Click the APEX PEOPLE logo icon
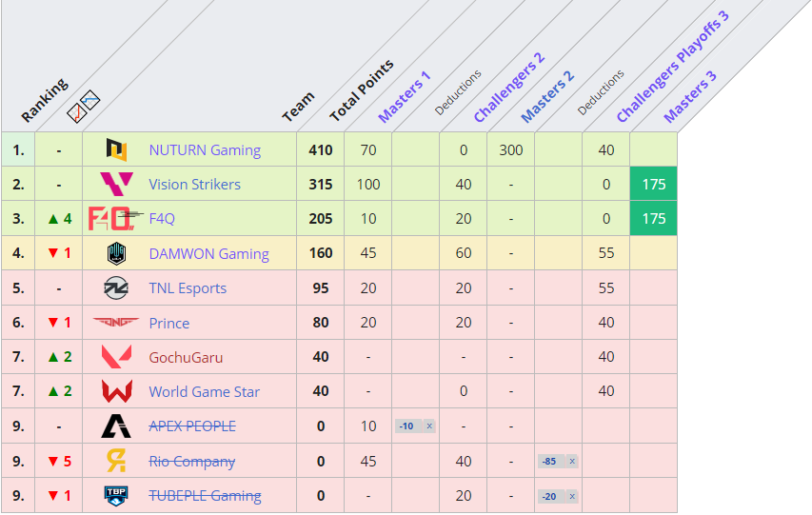 116,426
